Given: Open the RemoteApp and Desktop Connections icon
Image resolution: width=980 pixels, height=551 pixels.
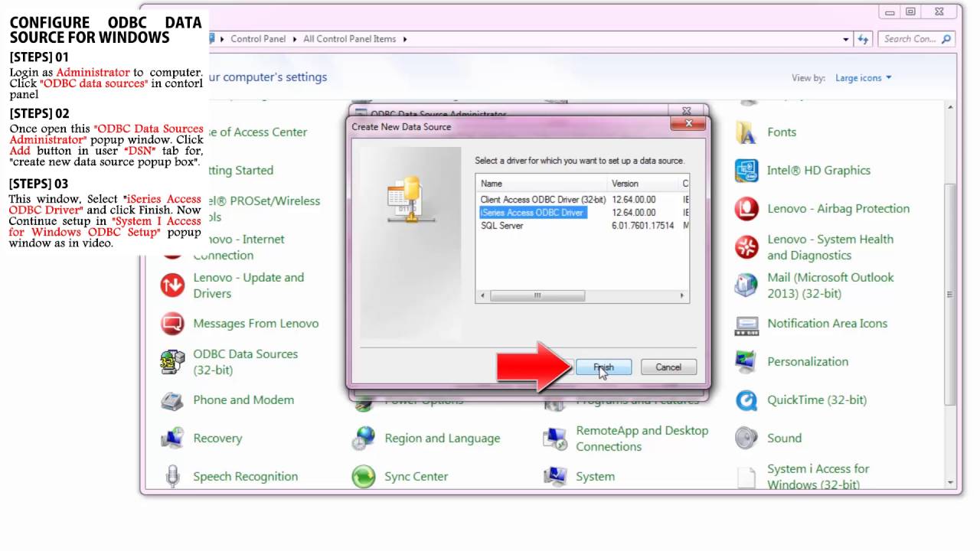Looking at the screenshot, I should [555, 439].
